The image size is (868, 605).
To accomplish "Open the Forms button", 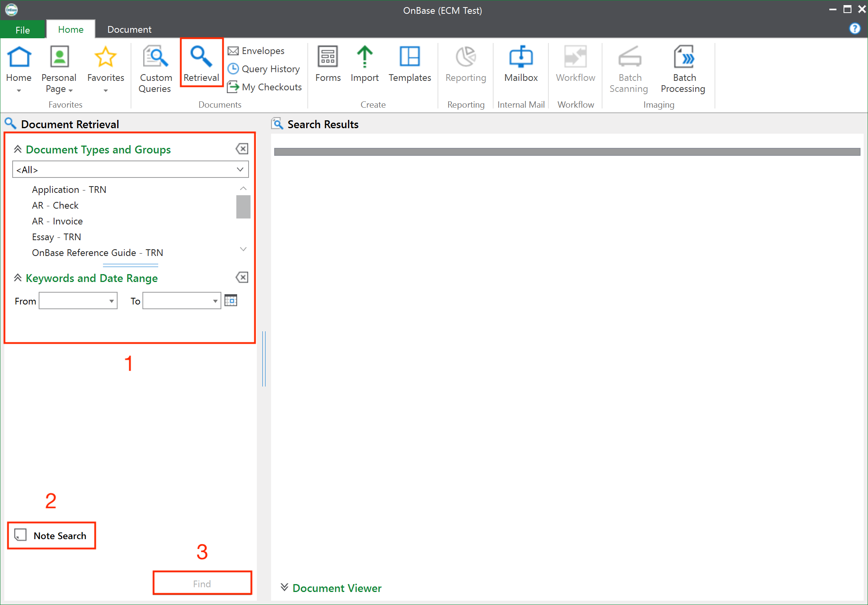I will [328, 64].
